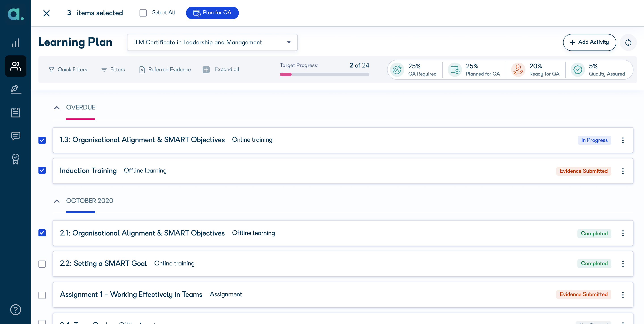
Task: Open the chat messages icon in the sidebar
Action: pos(15,136)
